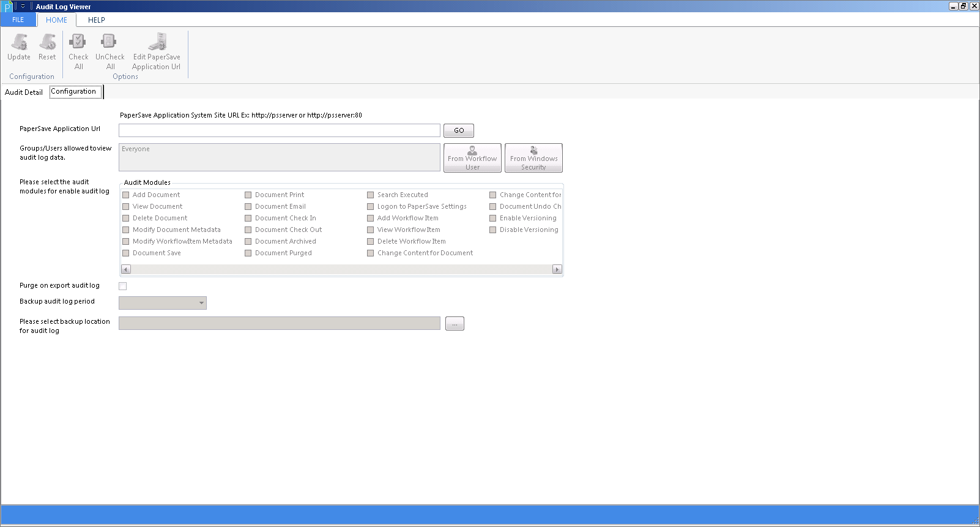980x527 pixels.
Task: Check the Disable Versioning checkbox
Action: coord(493,230)
